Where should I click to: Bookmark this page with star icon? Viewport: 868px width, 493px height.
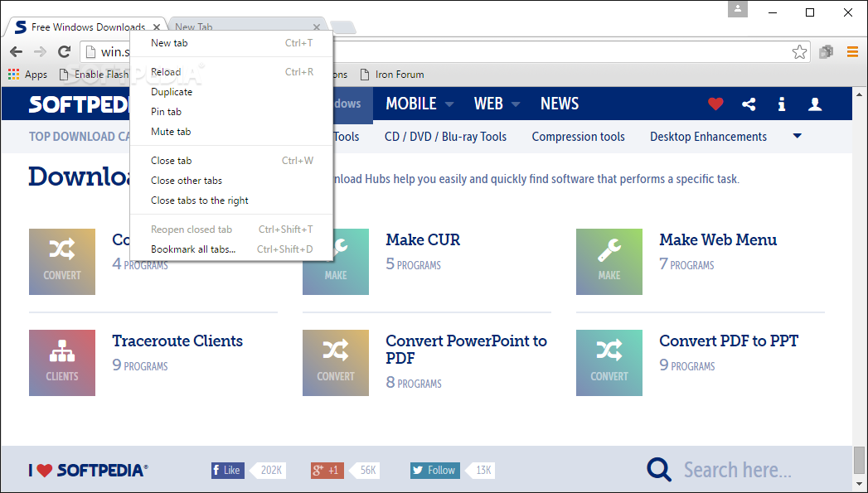[799, 52]
